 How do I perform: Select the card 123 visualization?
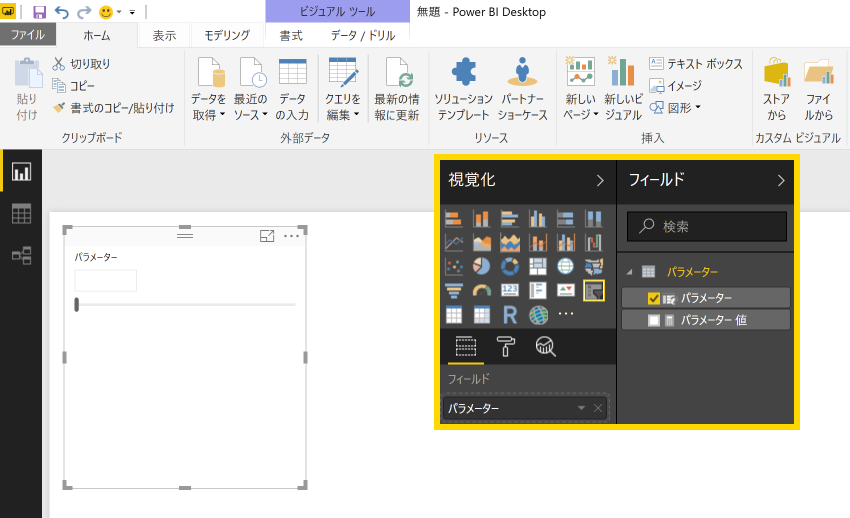coord(510,290)
